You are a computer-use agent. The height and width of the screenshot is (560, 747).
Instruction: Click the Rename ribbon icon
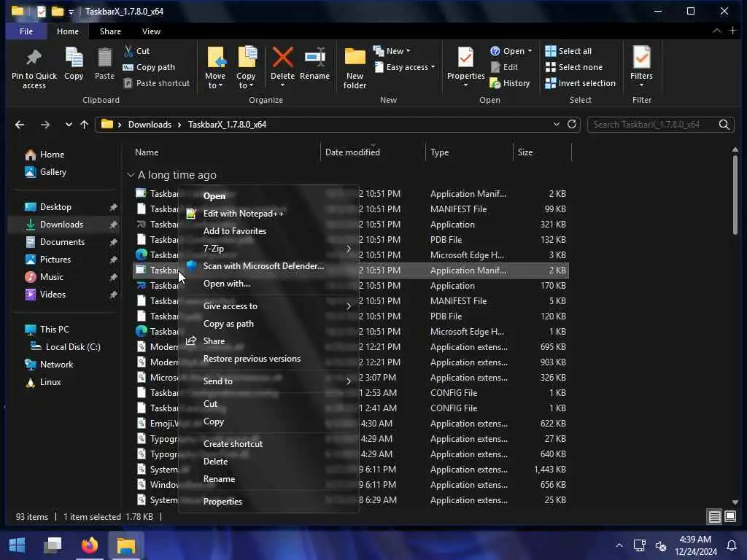(315, 63)
